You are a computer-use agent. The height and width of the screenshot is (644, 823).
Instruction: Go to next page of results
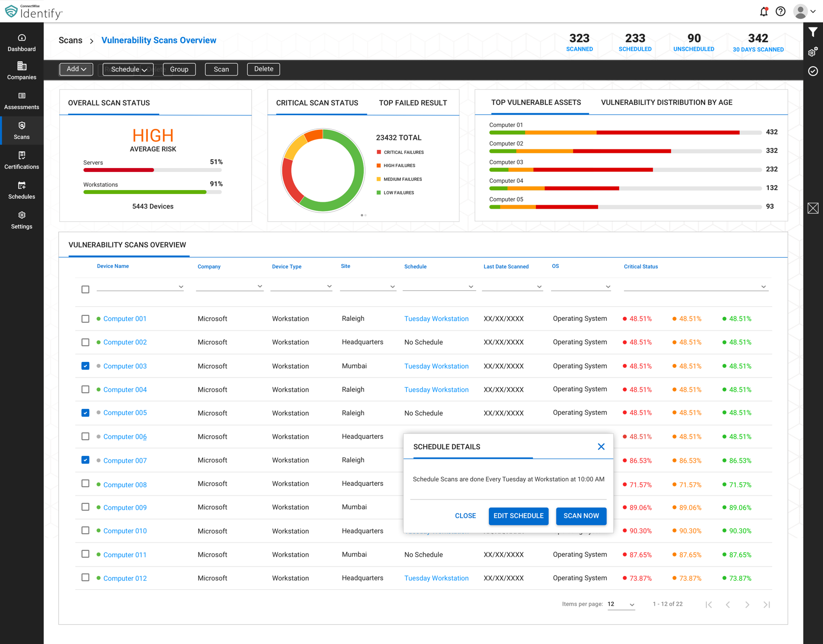tap(747, 605)
